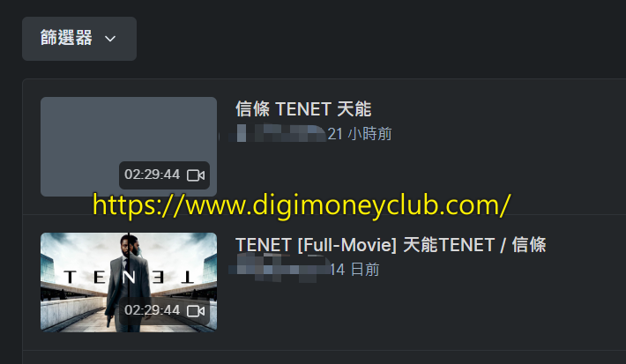Click the man in the suit on the poster
Viewport: 626px width, 364px height.
point(129,282)
